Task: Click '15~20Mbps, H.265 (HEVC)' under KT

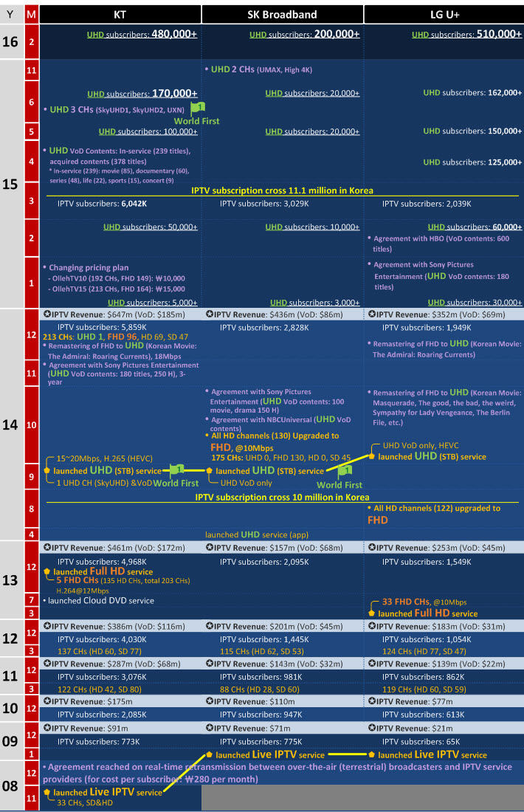Action: (104, 458)
